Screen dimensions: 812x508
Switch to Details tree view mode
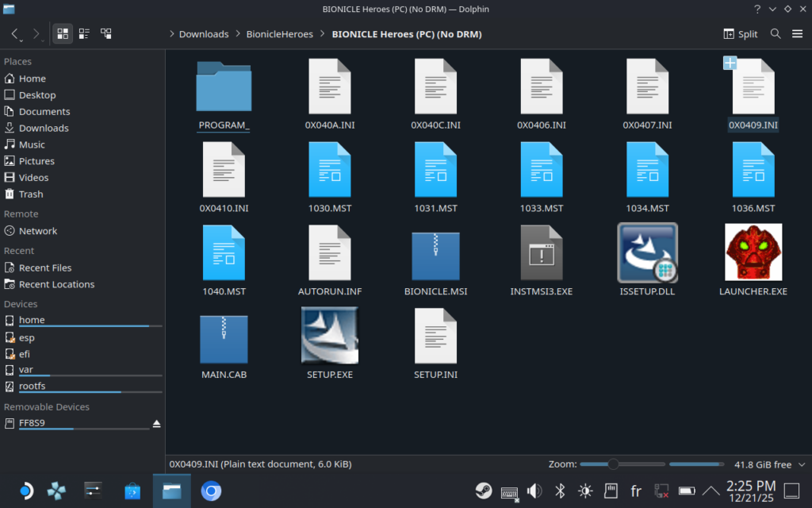tap(105, 34)
